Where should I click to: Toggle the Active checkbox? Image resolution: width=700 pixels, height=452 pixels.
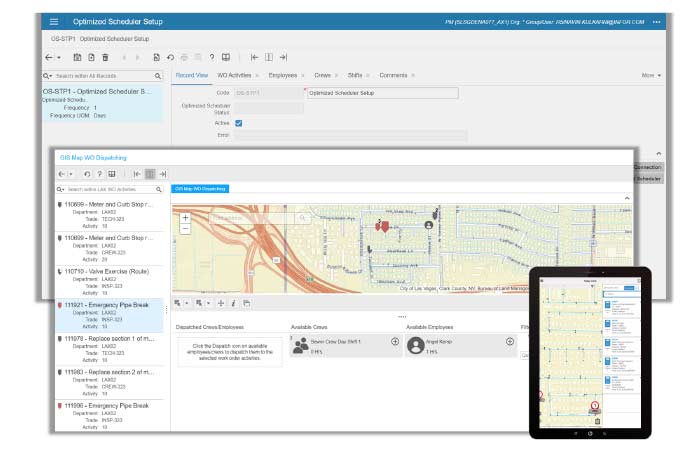[239, 123]
